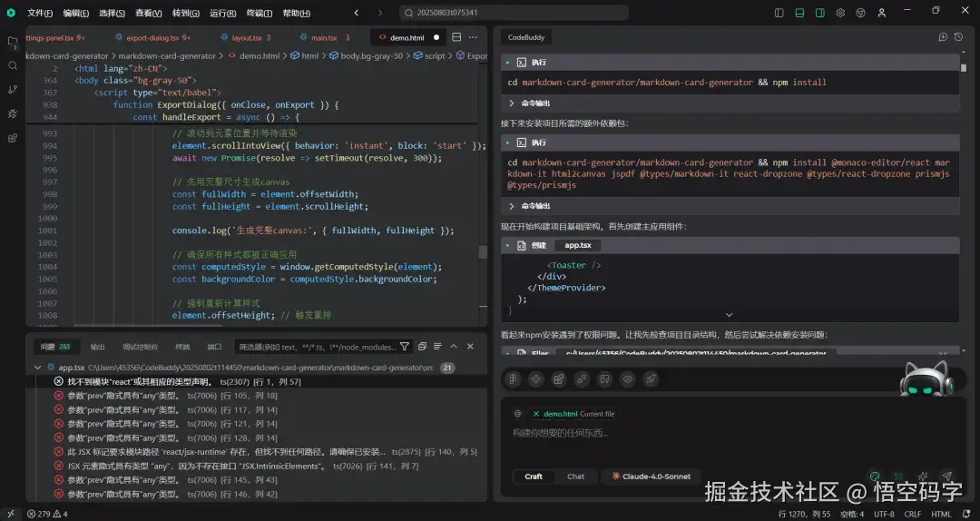The image size is (980, 521).
Task: Click the Chrome-like browser icon in title bar
Action: tap(860, 13)
